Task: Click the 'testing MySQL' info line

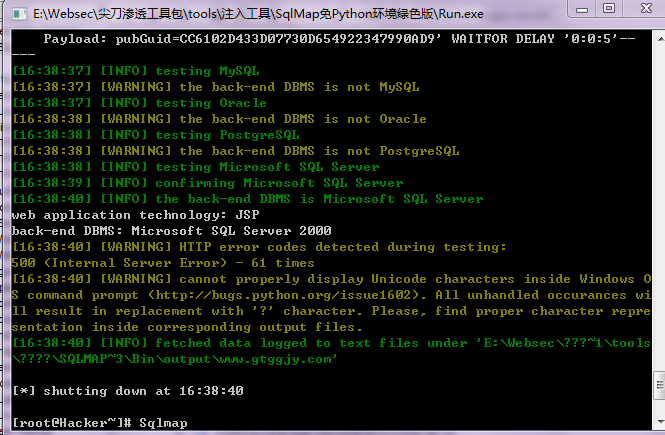Action: (x=136, y=71)
